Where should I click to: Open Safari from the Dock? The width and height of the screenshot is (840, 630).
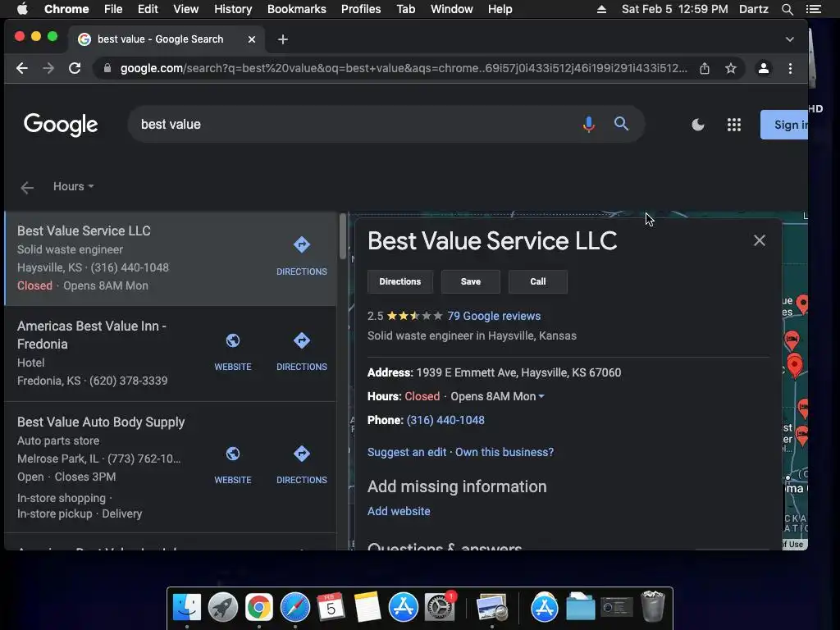click(295, 608)
